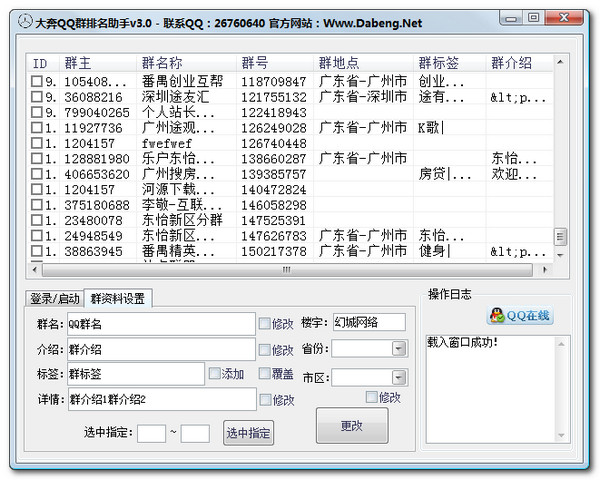This screenshot has height=480, width=600.
Task: Sort by the 群号 column header
Action: [275, 63]
